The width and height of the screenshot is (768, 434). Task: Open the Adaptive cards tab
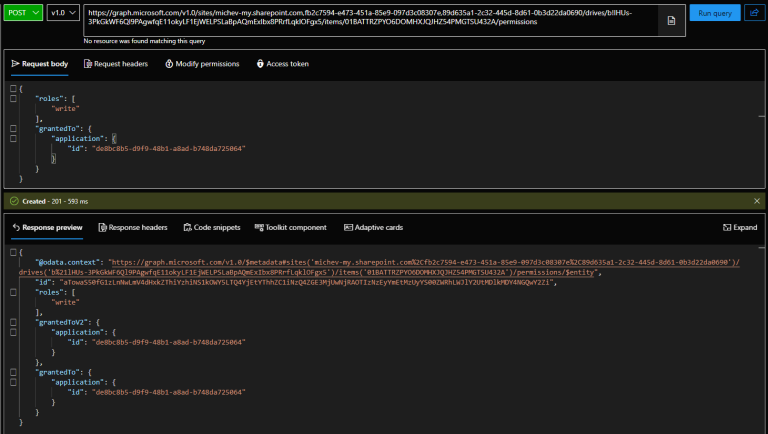click(373, 227)
